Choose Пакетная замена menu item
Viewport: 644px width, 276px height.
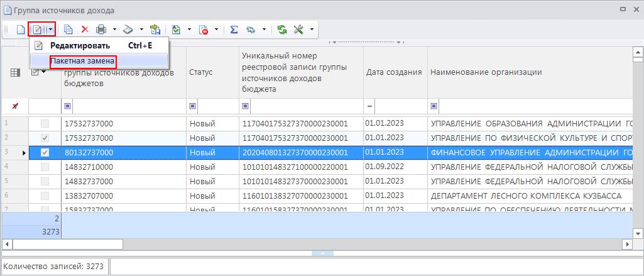[x=99, y=61]
